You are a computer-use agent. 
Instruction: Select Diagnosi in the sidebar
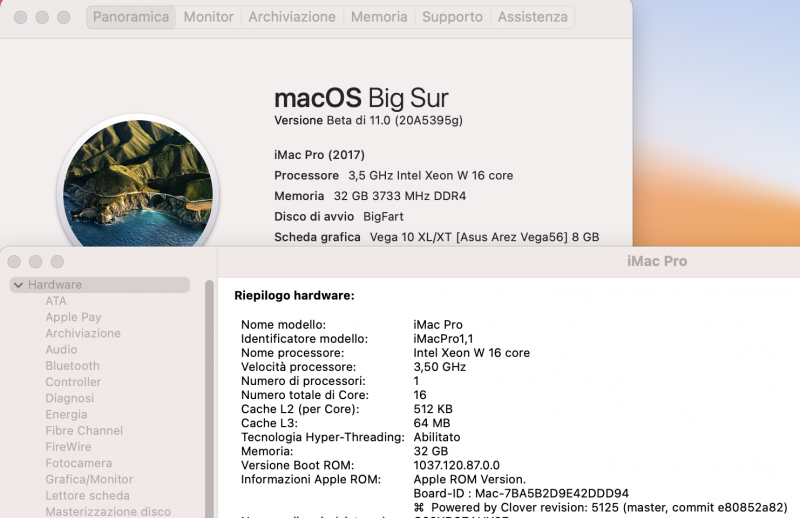69,398
